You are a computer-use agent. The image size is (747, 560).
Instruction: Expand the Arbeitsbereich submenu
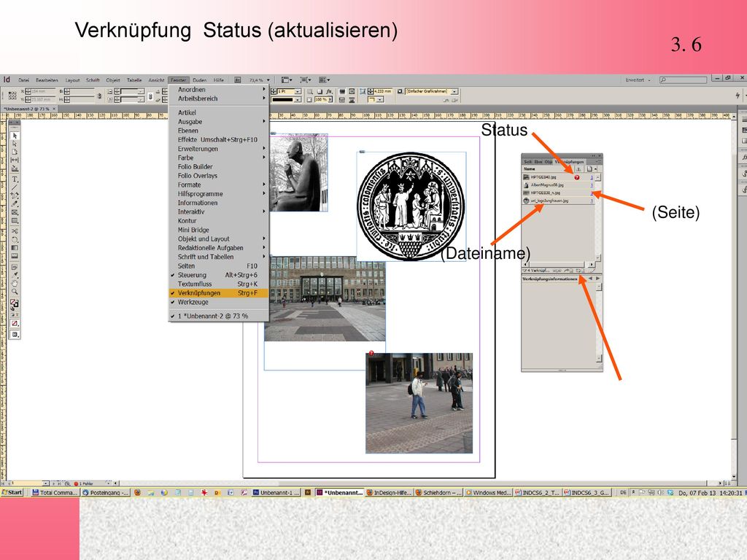[x=219, y=98]
